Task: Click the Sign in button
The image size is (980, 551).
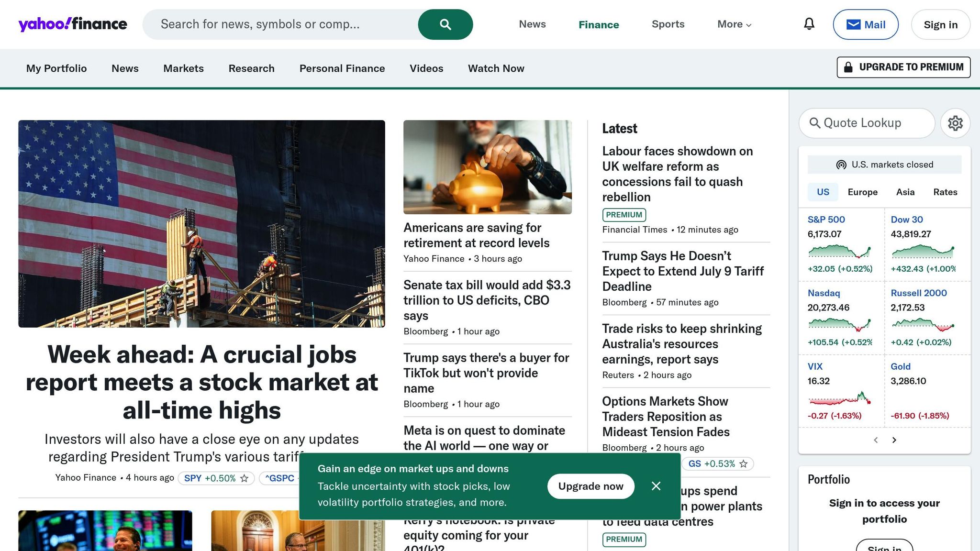Action: click(940, 24)
